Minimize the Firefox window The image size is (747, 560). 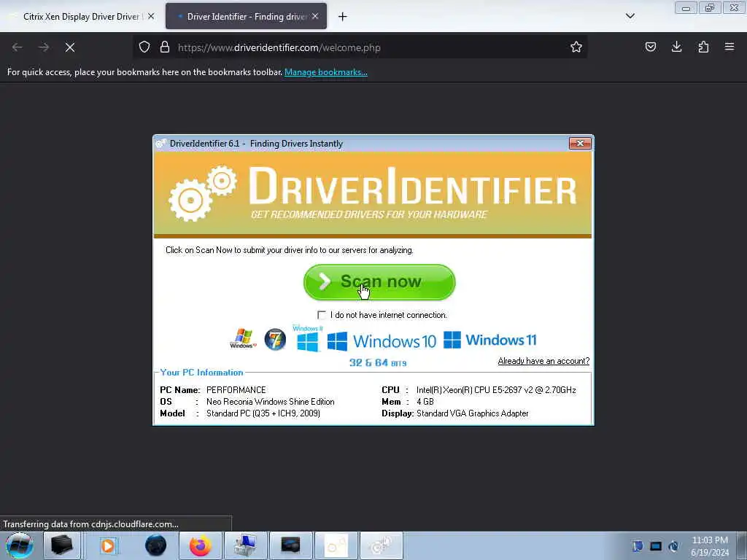(x=686, y=7)
